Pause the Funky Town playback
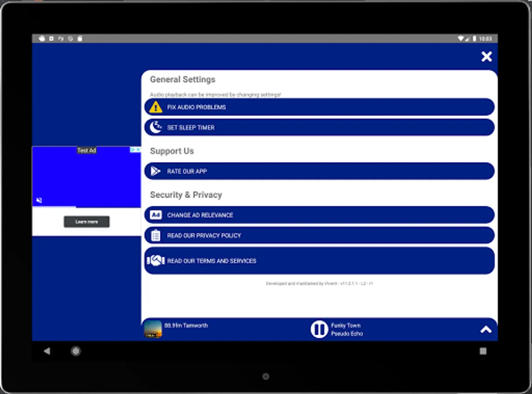532x394 pixels. [x=319, y=329]
